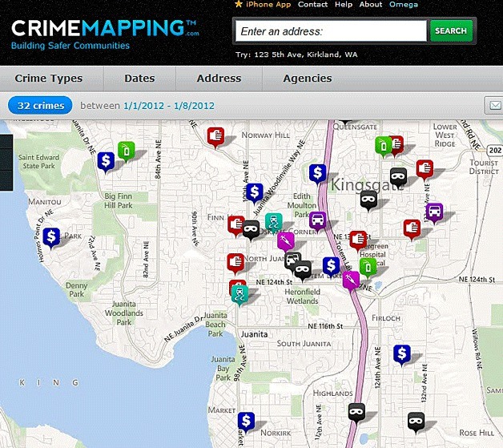Click magenta syringe marker on highway at NE 124th
This screenshot has height=448, width=503.
click(x=351, y=280)
